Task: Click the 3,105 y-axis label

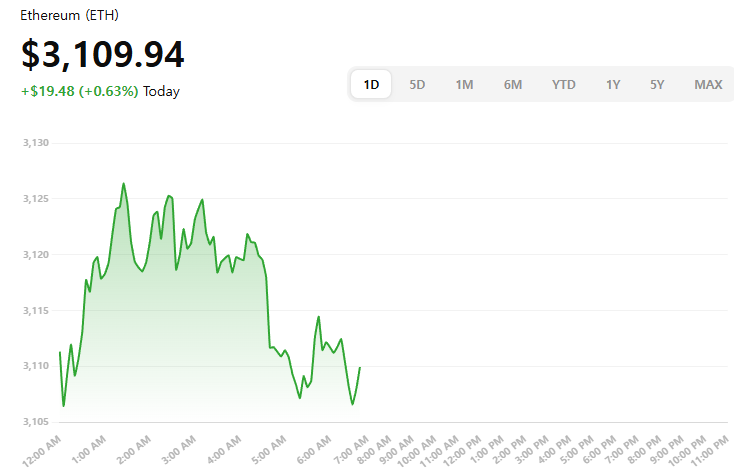Action: click(x=35, y=421)
